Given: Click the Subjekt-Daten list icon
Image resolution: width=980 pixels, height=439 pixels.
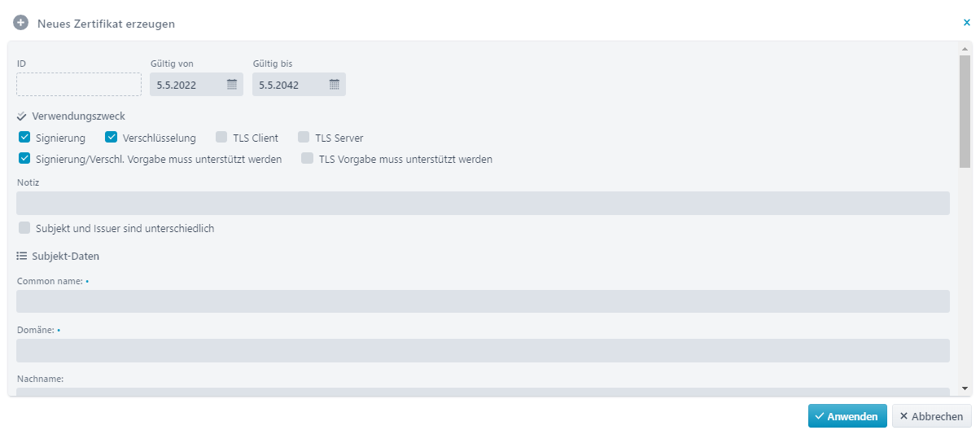Looking at the screenshot, I should tap(22, 256).
